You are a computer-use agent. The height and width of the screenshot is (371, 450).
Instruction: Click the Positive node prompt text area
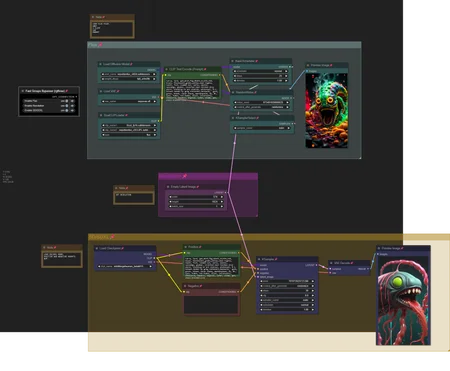(212, 267)
